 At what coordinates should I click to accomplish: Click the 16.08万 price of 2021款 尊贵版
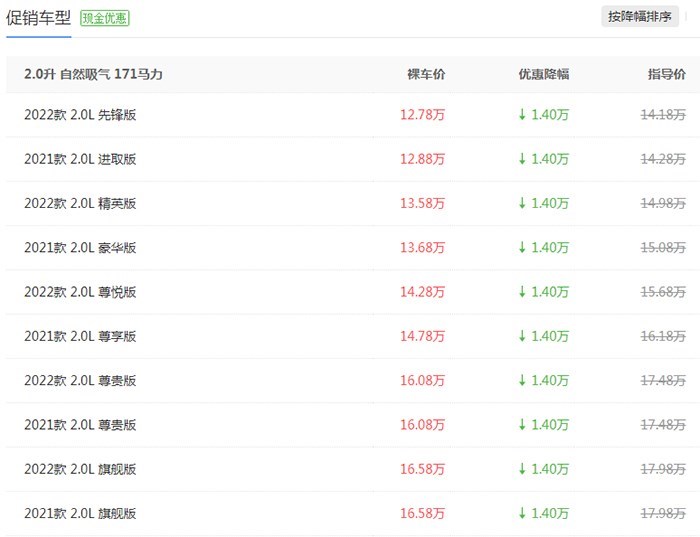[422, 425]
